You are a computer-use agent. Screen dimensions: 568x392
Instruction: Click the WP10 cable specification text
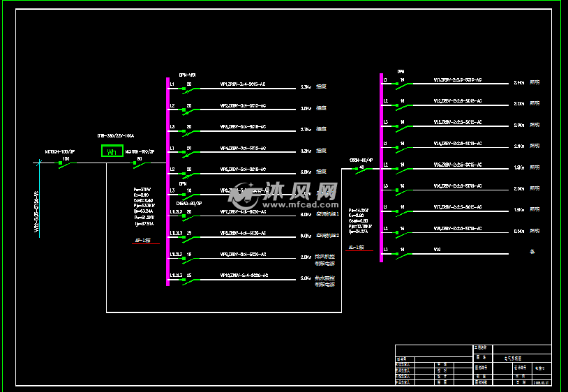coord(244,276)
